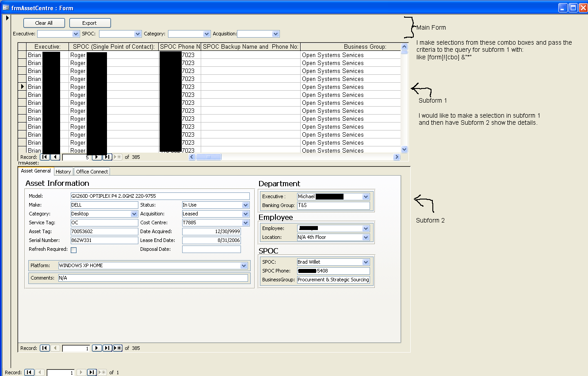
Task: Open the Platform dropdown
Action: pyautogui.click(x=244, y=266)
